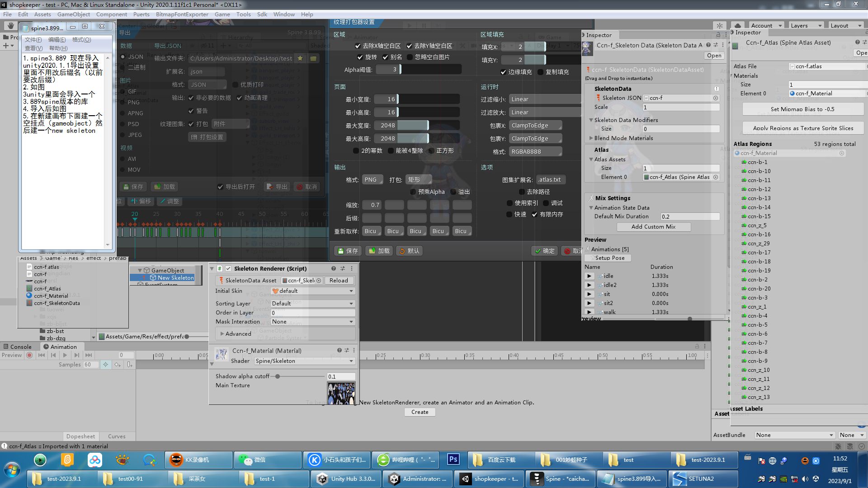The width and height of the screenshot is (868, 488).
Task: Open the Sorting Layer dropdown
Action: (x=312, y=304)
